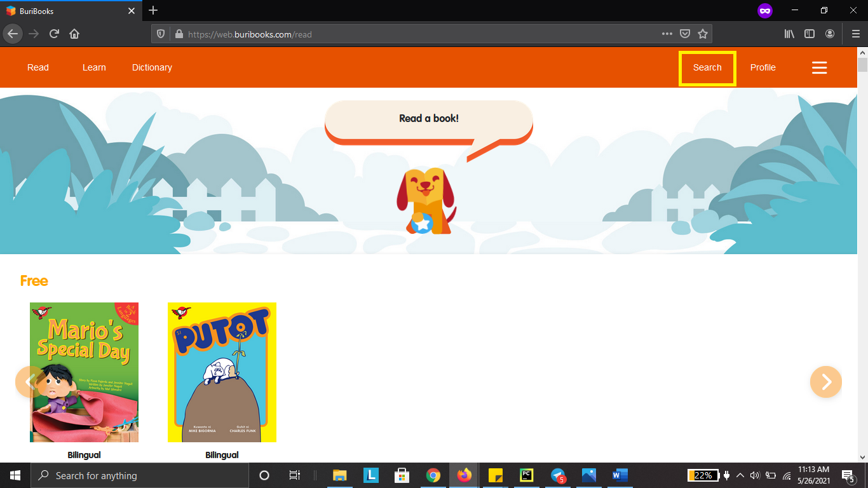Select the BuriBooks browser tab
868x488 pixels.
(71, 11)
